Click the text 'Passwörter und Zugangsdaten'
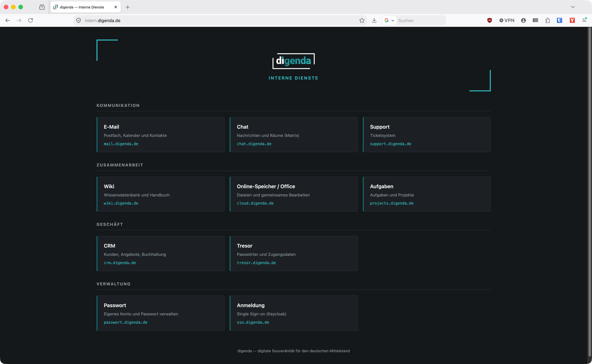The width and height of the screenshot is (592, 364). click(x=266, y=254)
